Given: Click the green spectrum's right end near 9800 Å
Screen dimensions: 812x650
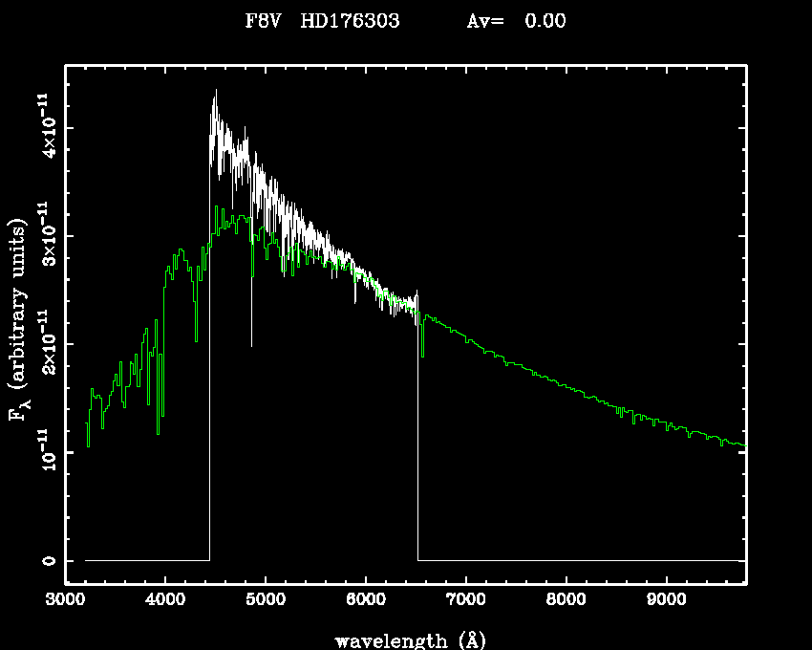Looking at the screenshot, I should 743,445.
